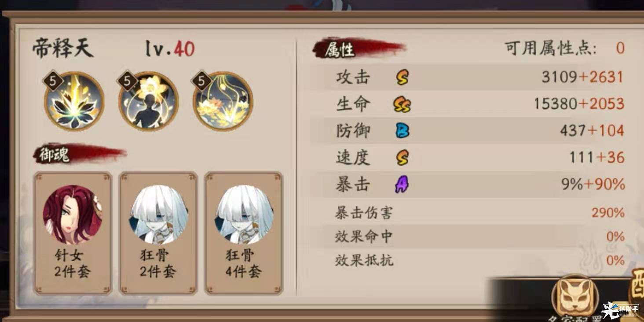This screenshot has width=644, height=322.
Task: Click the 帝释天 character name
Action: 63,48
